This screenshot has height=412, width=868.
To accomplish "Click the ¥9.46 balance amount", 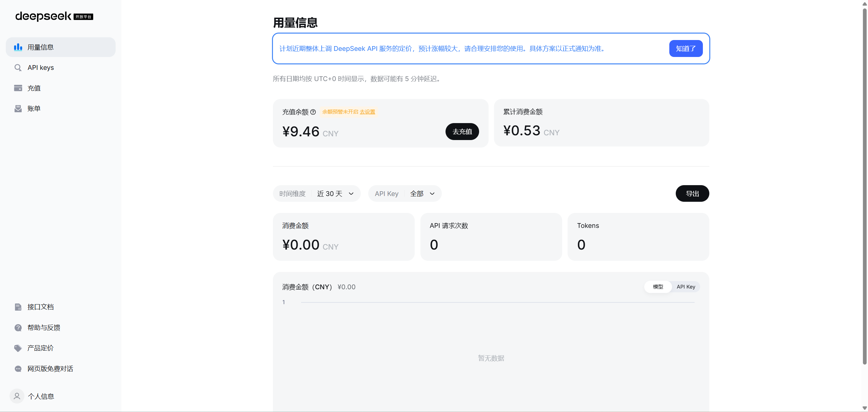I will (301, 132).
